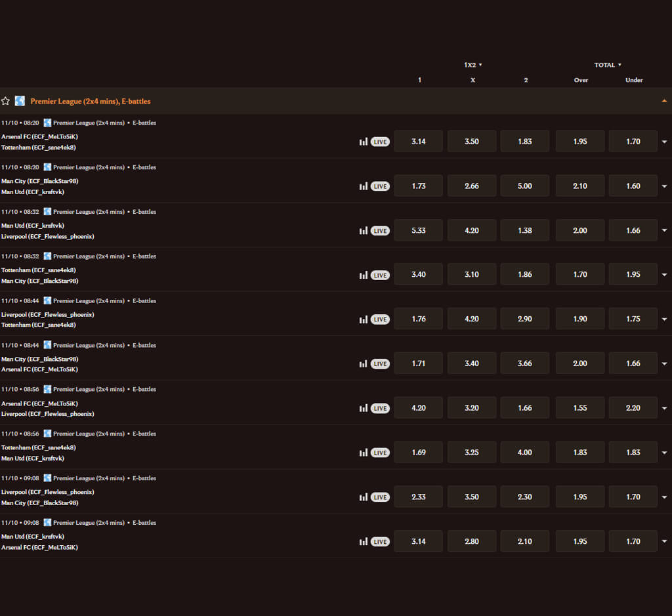Pick Over 2.10 in Man City vs Man Utd
Screen dimensions: 672x616
point(580,186)
